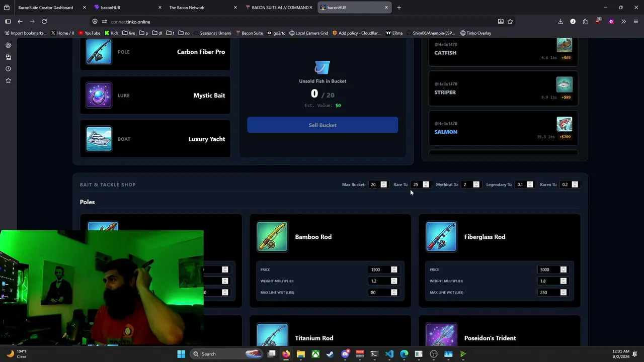Open the no bookmarks folder
Image resolution: width=644 pixels, height=362 pixels.
point(184,33)
